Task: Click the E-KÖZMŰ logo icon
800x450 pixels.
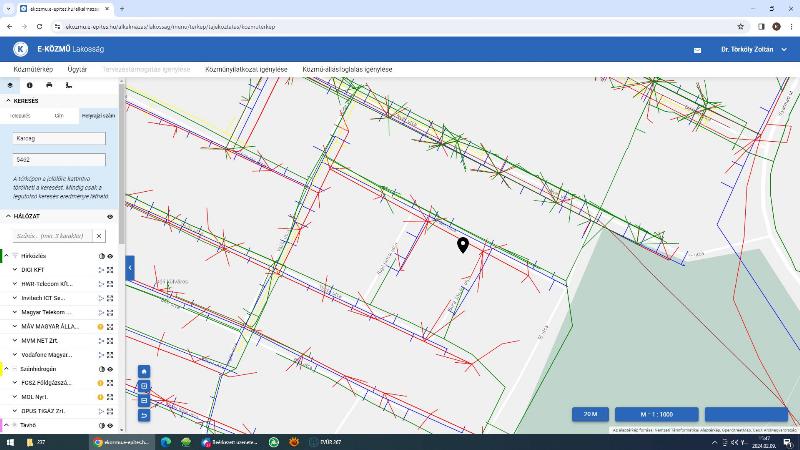Action: point(20,49)
